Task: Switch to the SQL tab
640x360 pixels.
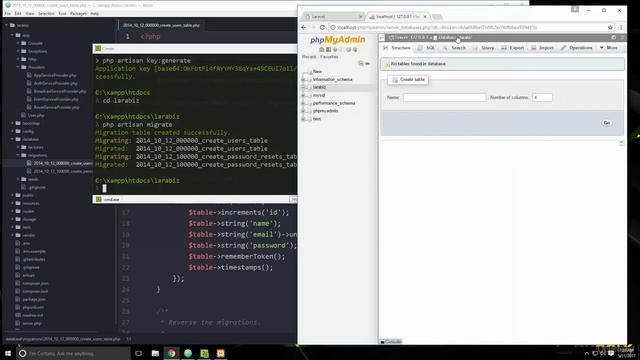Action: pos(426,48)
